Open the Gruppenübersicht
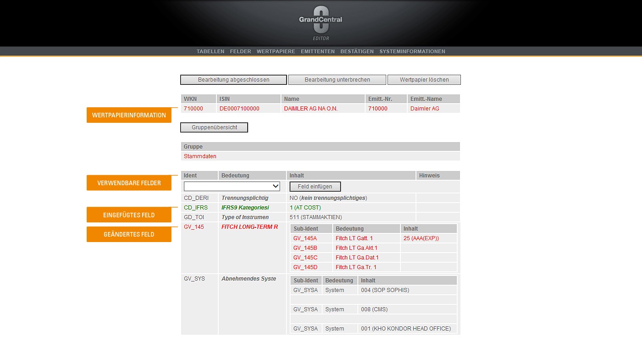This screenshot has width=642, height=364. tap(214, 127)
